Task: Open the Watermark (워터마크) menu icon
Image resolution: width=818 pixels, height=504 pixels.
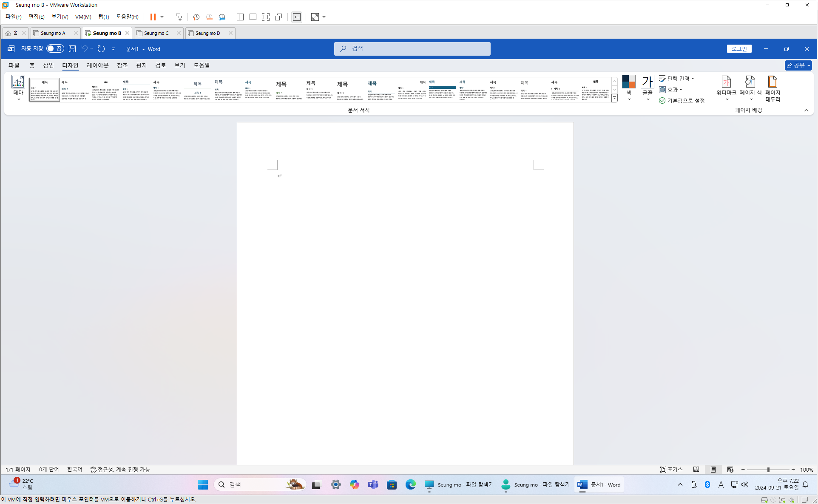Action: 726,82
